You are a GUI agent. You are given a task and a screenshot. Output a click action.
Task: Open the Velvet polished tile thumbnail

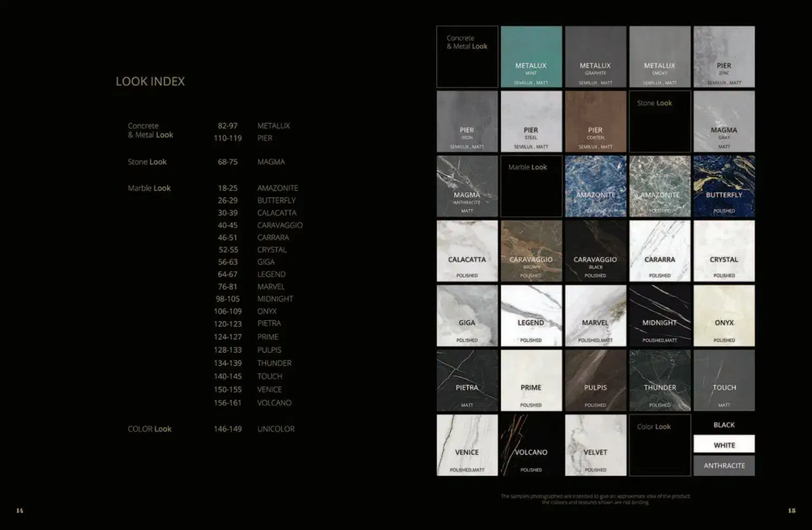595,445
